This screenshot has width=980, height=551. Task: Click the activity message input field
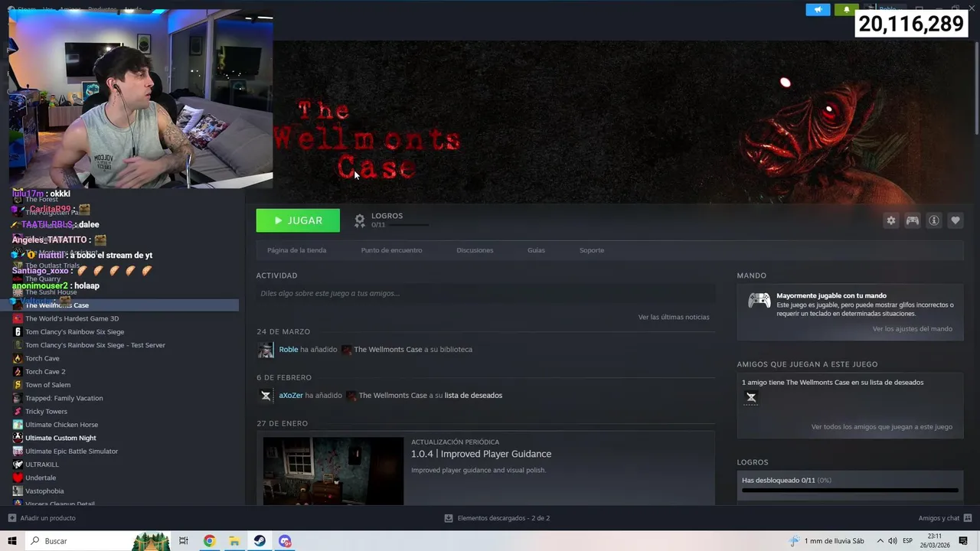pyautogui.click(x=485, y=293)
